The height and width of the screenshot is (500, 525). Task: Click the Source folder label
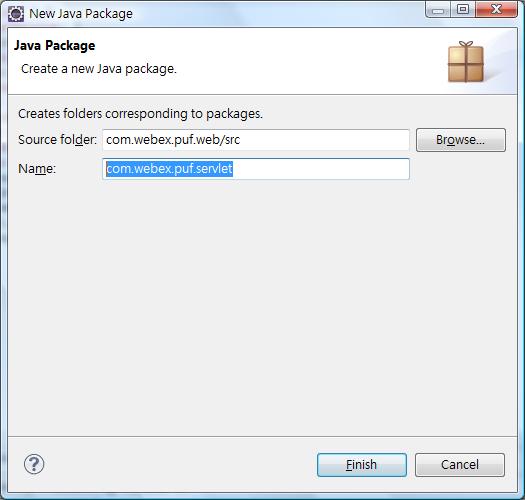[x=57, y=140]
